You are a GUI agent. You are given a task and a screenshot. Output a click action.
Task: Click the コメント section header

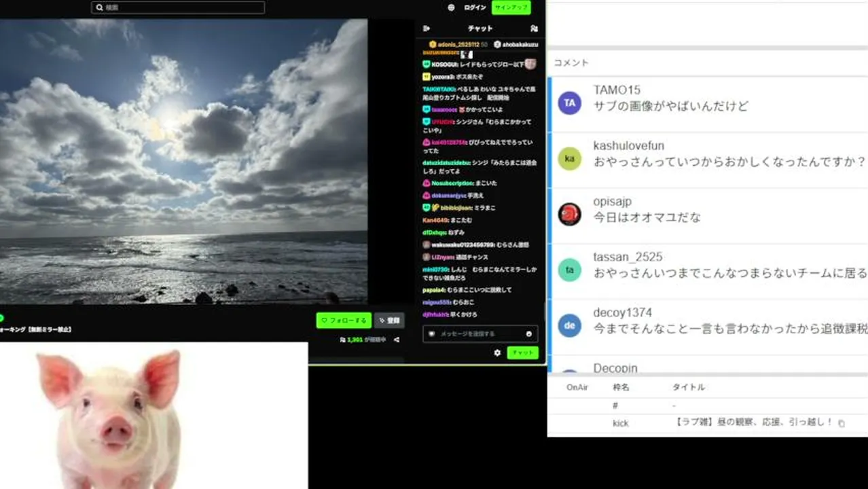click(x=571, y=62)
